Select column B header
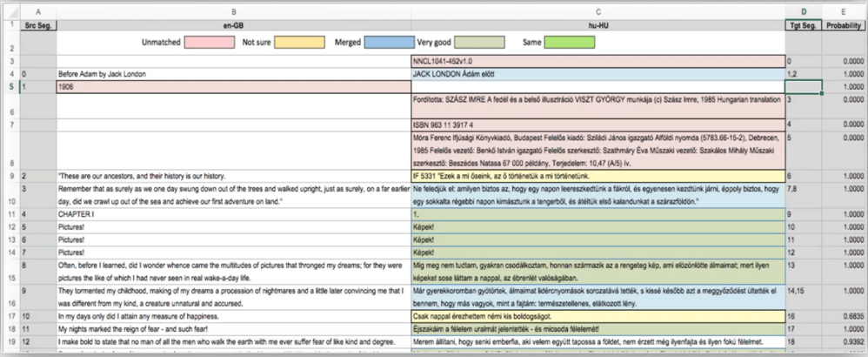The width and height of the screenshot is (868, 357). pyautogui.click(x=234, y=11)
